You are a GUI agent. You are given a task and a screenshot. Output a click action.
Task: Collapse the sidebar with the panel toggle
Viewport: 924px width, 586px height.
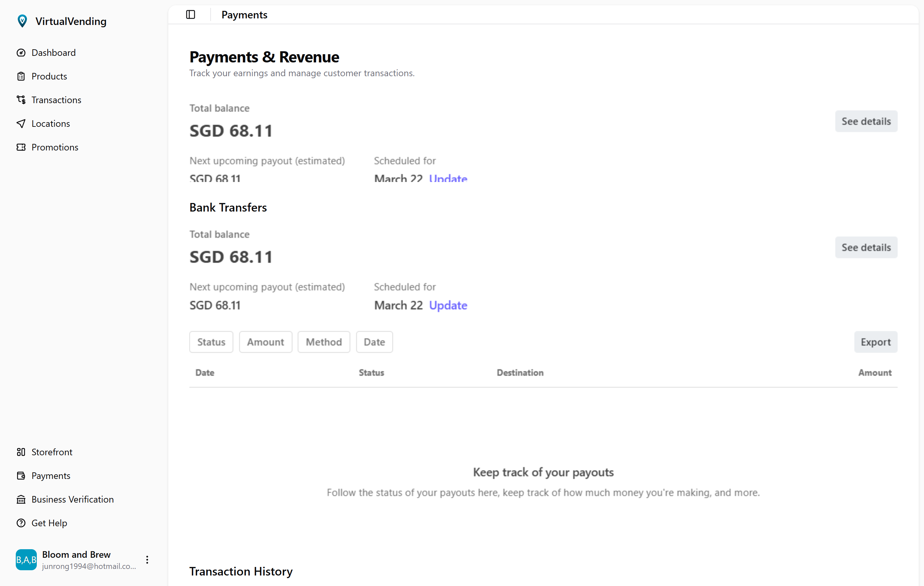click(x=190, y=14)
